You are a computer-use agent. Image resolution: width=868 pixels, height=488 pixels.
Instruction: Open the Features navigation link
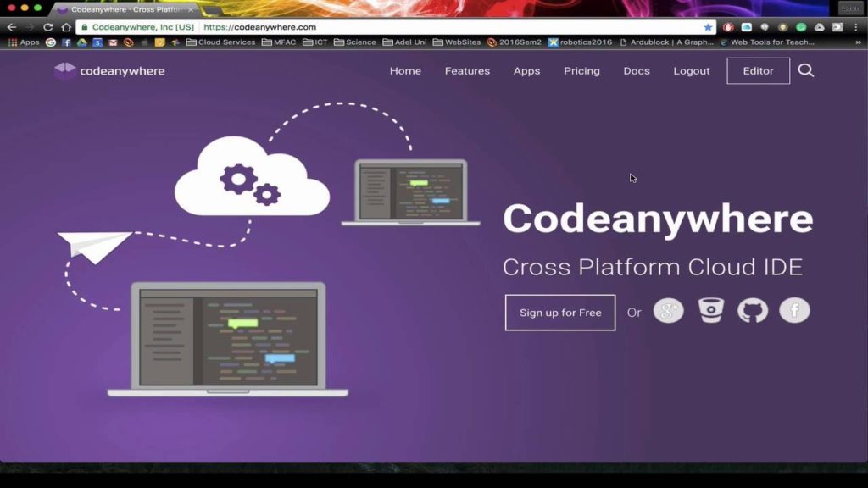(467, 71)
